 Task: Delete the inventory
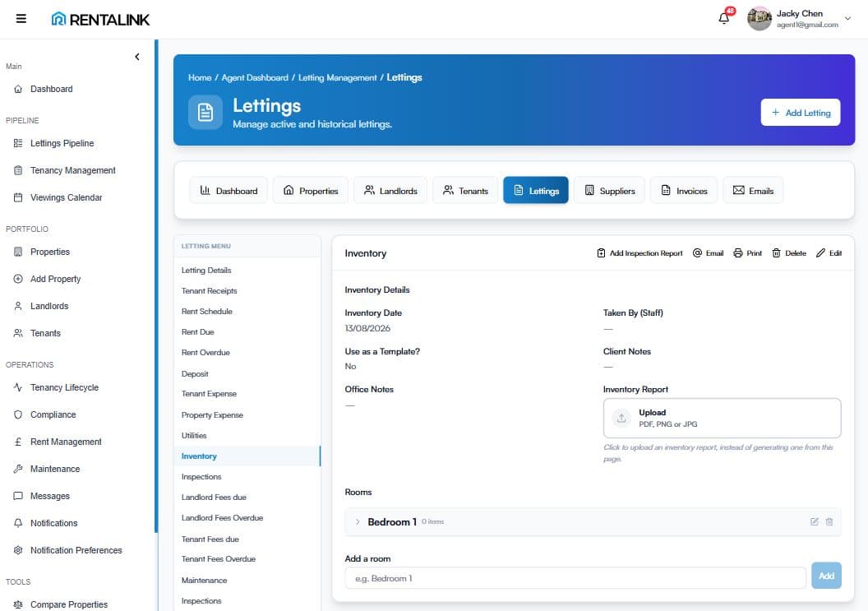pyautogui.click(x=789, y=253)
